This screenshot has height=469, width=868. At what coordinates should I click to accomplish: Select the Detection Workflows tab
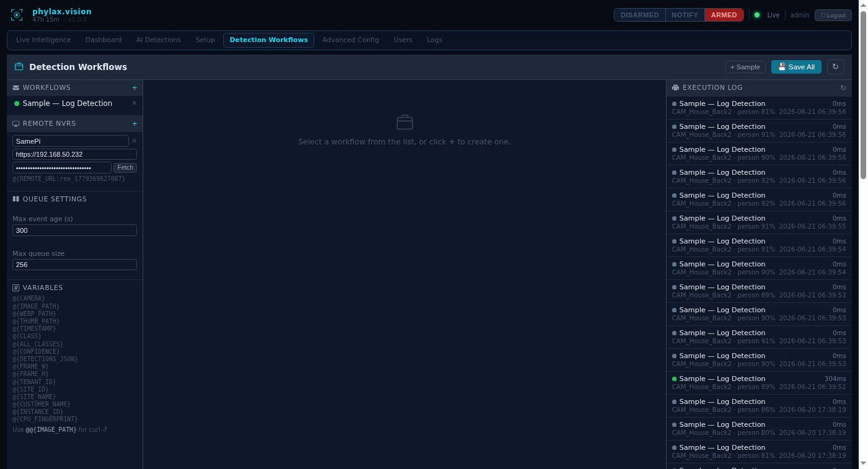click(x=268, y=40)
